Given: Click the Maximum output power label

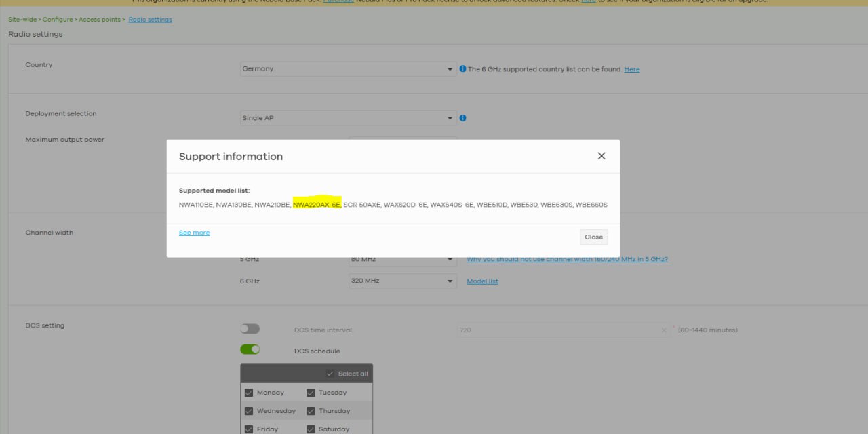Looking at the screenshot, I should (x=64, y=140).
